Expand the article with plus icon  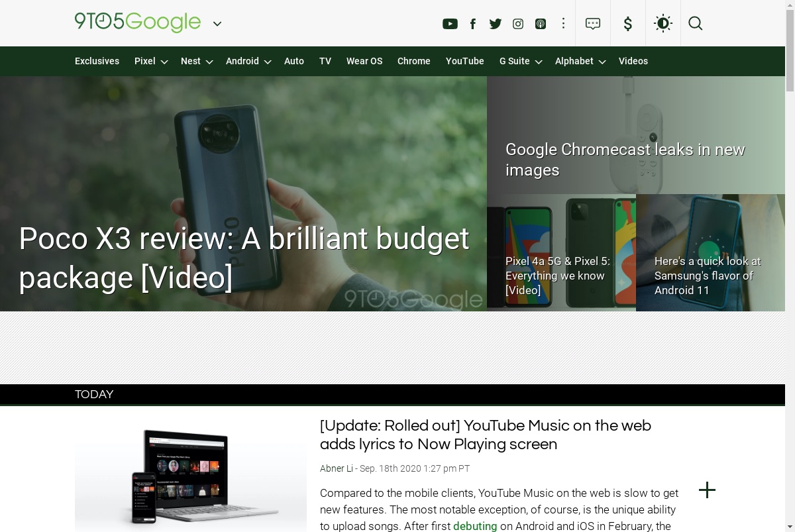point(708,490)
